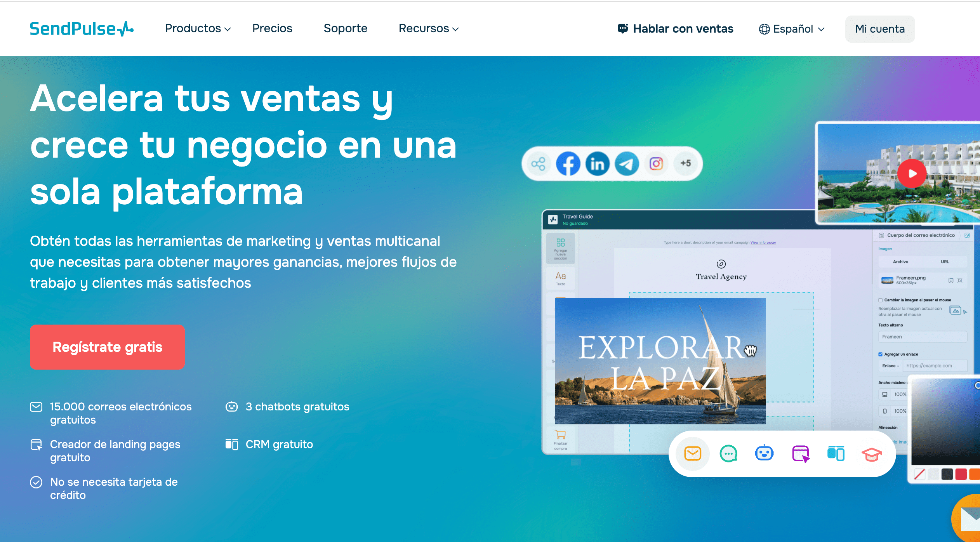Click the LinkedIn icon
Viewport: 980px width, 542px height.
[598, 163]
